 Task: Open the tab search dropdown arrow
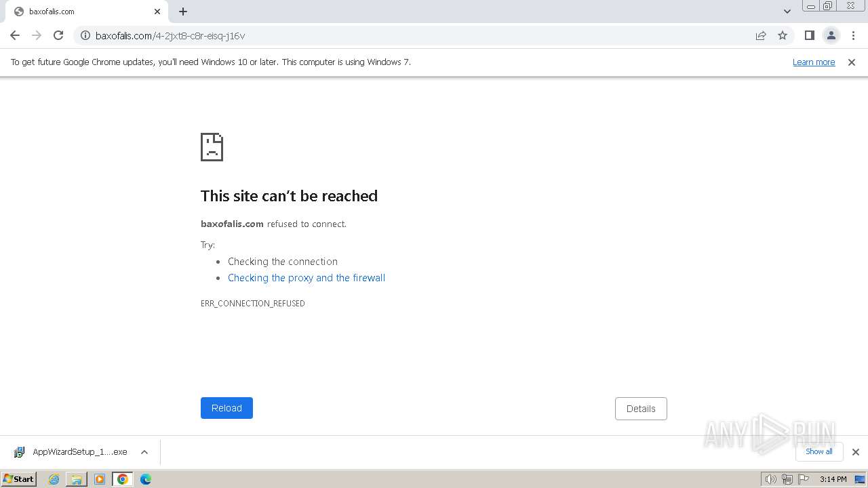[787, 12]
